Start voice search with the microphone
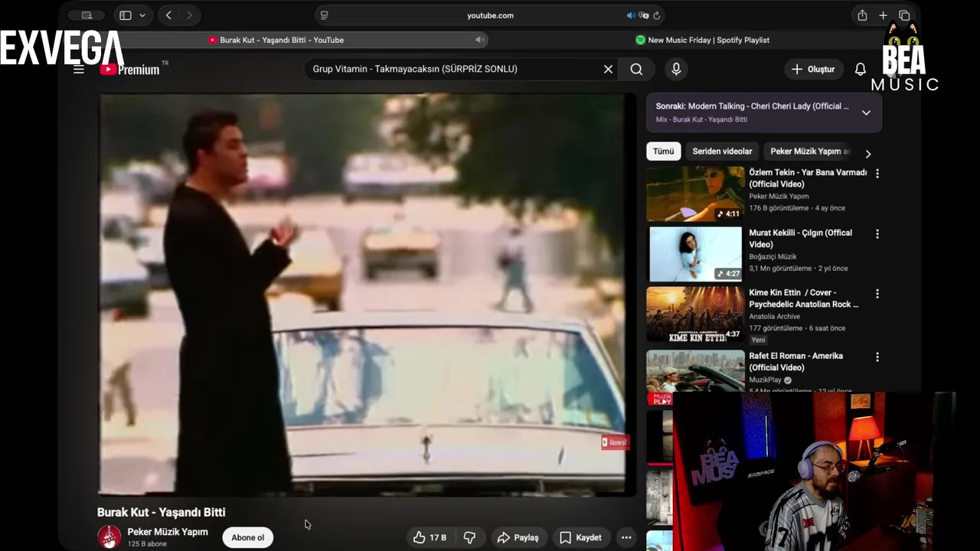The height and width of the screenshot is (551, 980). click(676, 69)
